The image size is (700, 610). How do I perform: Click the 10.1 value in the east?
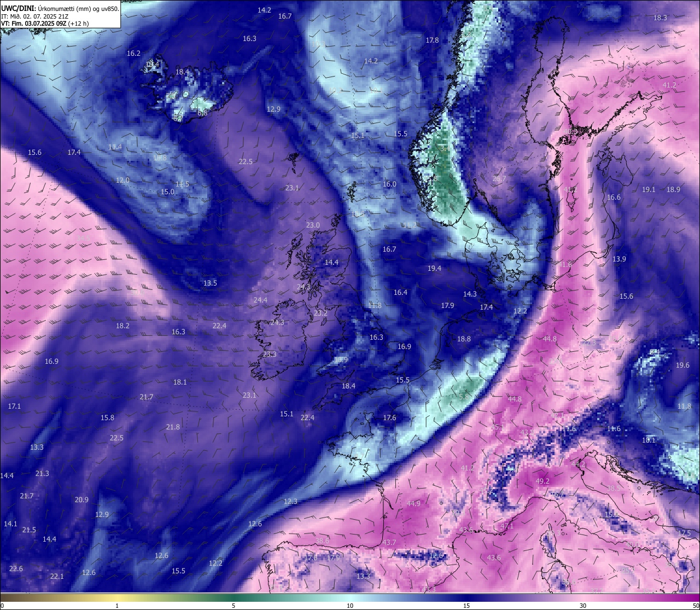tap(649, 440)
